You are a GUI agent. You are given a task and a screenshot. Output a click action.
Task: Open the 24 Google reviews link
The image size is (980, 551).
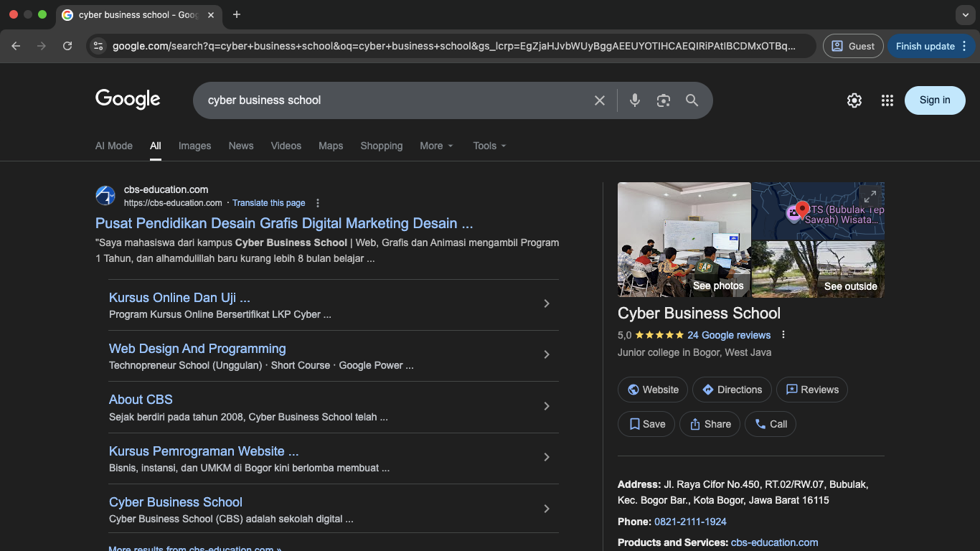(728, 335)
